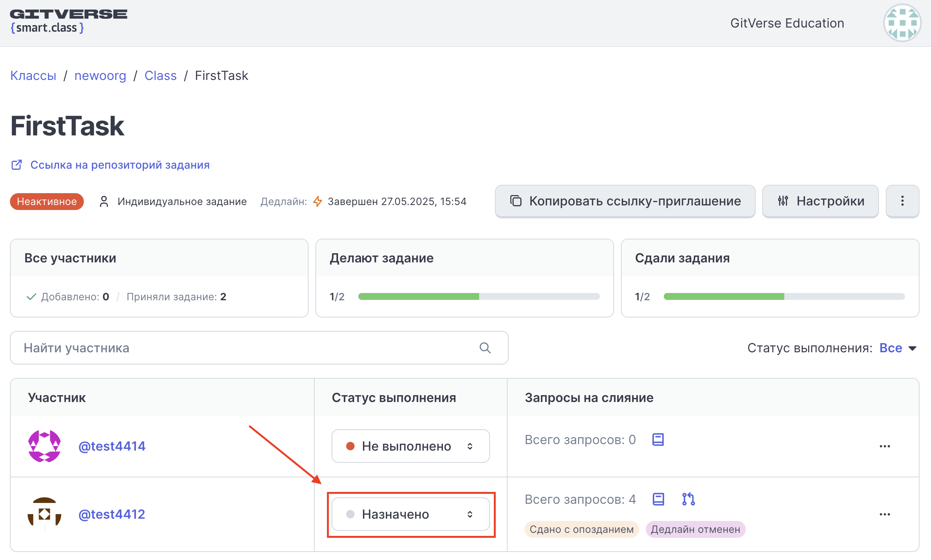Open Настройки settings button
931x560 pixels.
[x=820, y=201]
